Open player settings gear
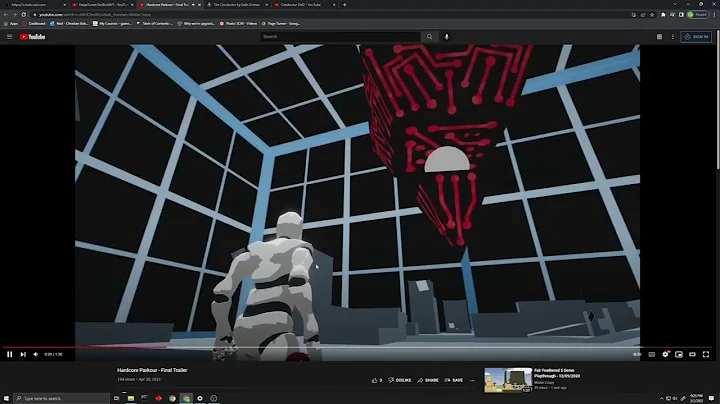Image resolution: width=720 pixels, height=404 pixels. (x=665, y=354)
